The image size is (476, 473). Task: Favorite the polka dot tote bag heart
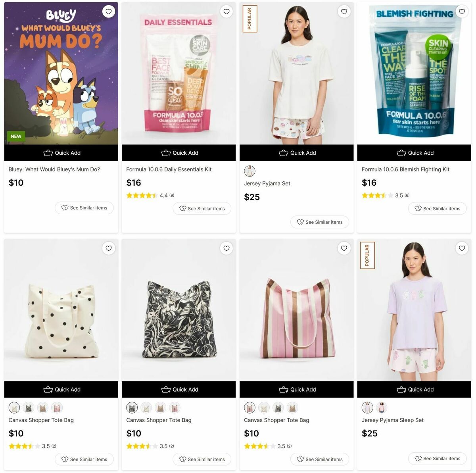(x=109, y=248)
